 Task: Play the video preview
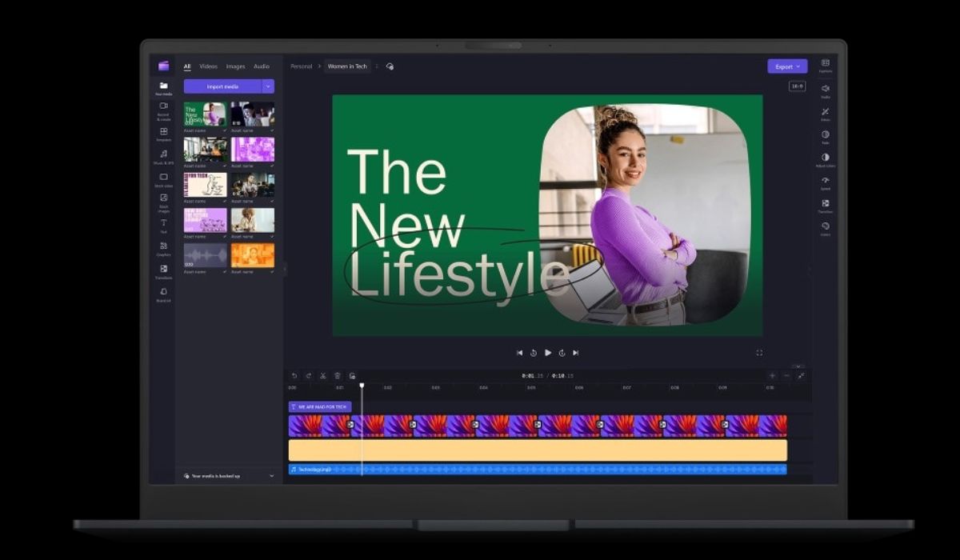pyautogui.click(x=548, y=352)
